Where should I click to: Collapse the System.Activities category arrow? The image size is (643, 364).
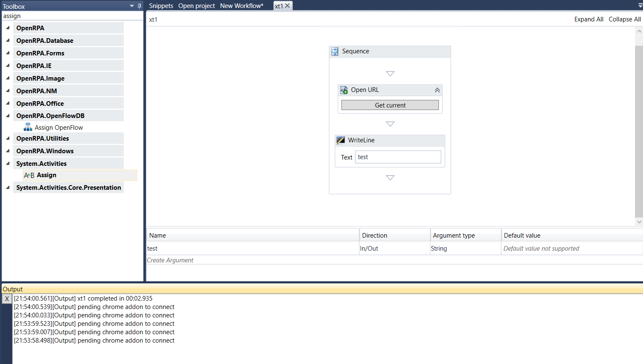pos(8,163)
